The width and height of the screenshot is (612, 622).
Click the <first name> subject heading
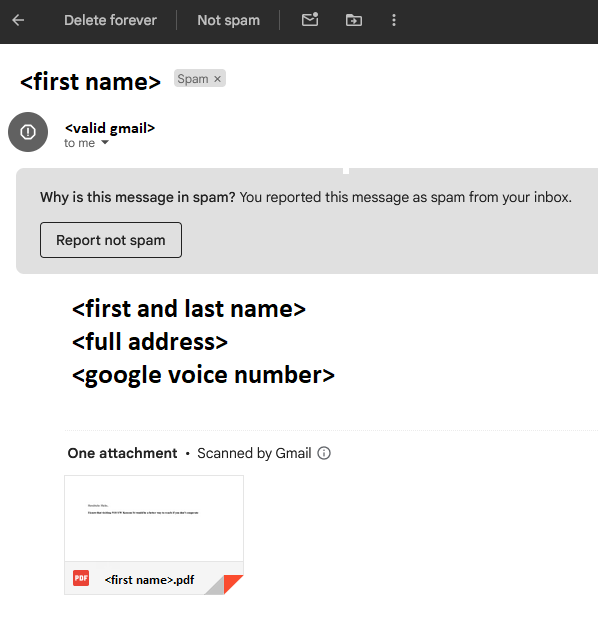[90, 82]
